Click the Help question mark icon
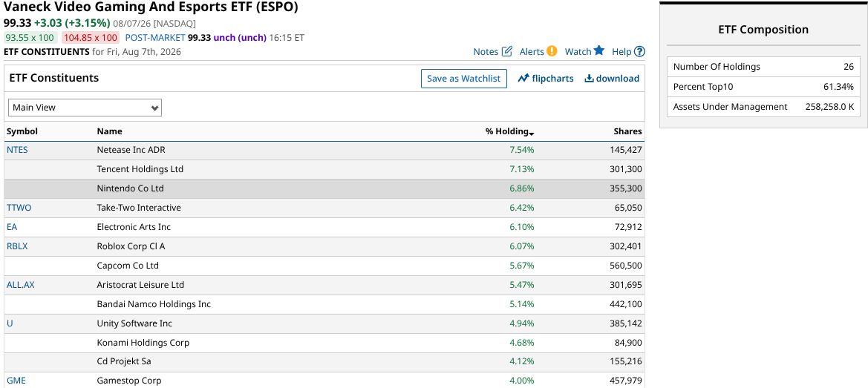Viewport: 868px width, 388px height. (x=639, y=51)
